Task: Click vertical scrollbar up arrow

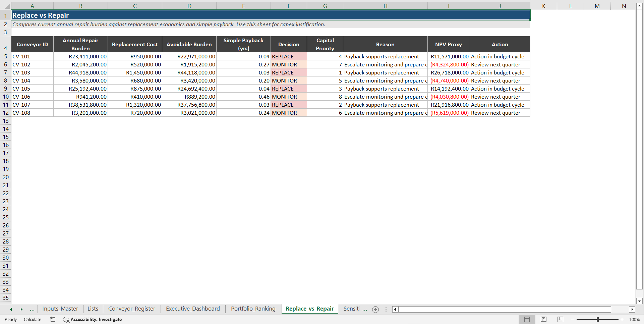Action: (x=639, y=6)
